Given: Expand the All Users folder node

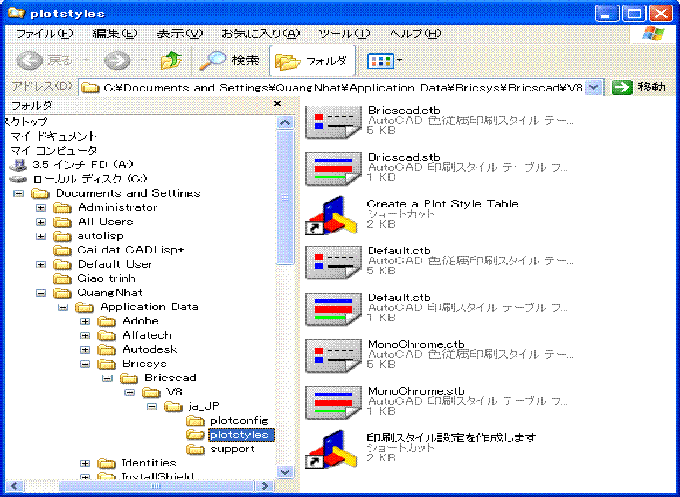Looking at the screenshot, I should pyautogui.click(x=41, y=222).
